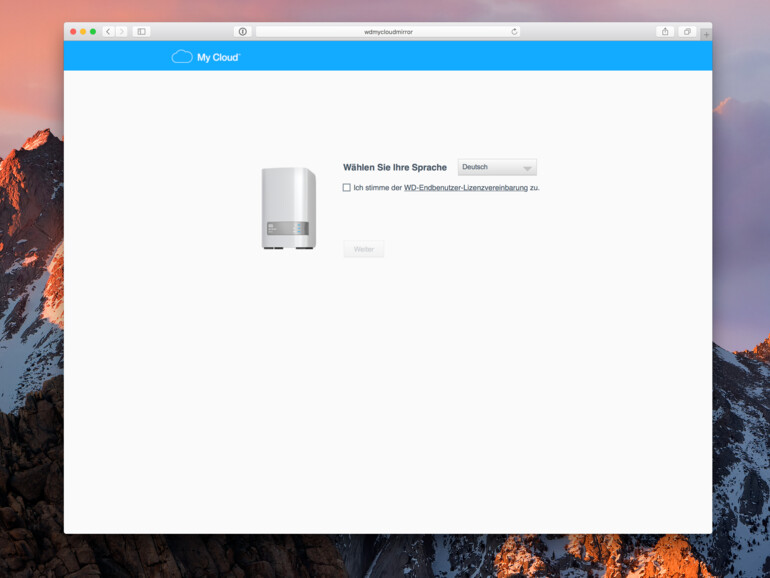Open the Deutsch language dropdown
The width and height of the screenshot is (770, 578).
(x=497, y=167)
